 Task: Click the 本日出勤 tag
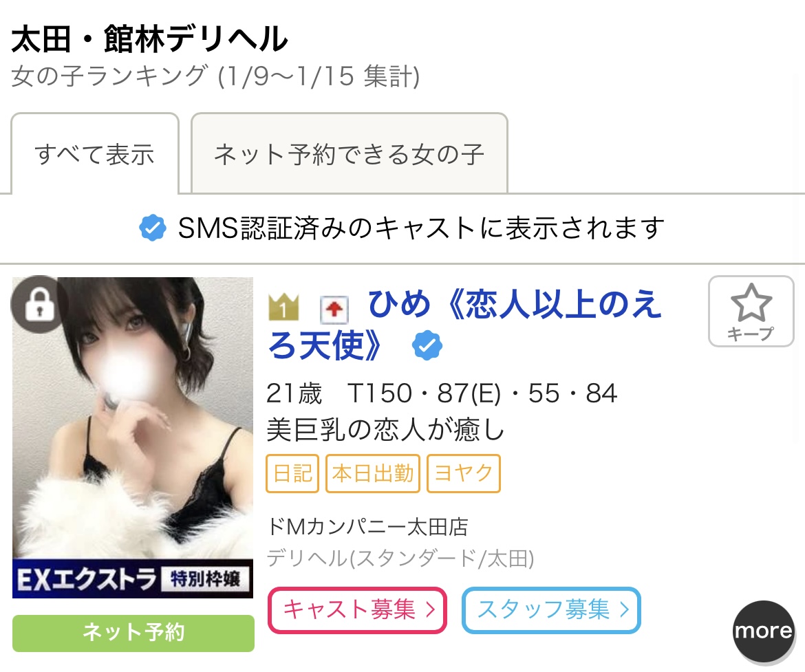point(373,473)
